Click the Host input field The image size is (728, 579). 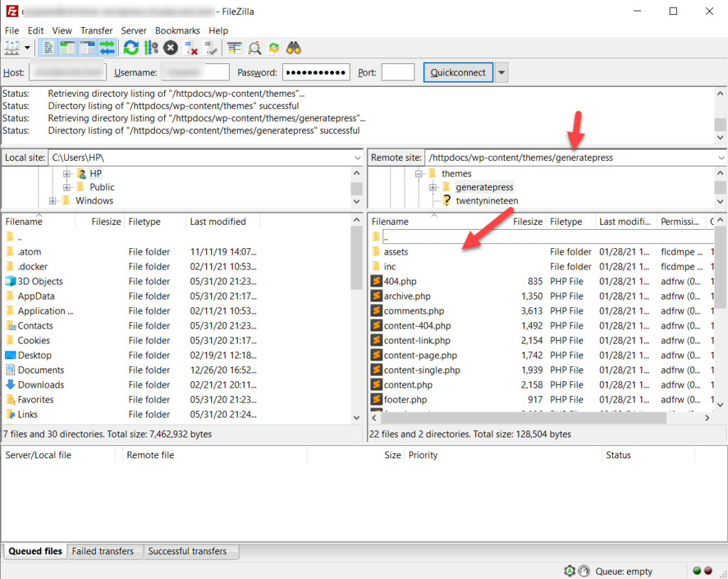click(68, 73)
